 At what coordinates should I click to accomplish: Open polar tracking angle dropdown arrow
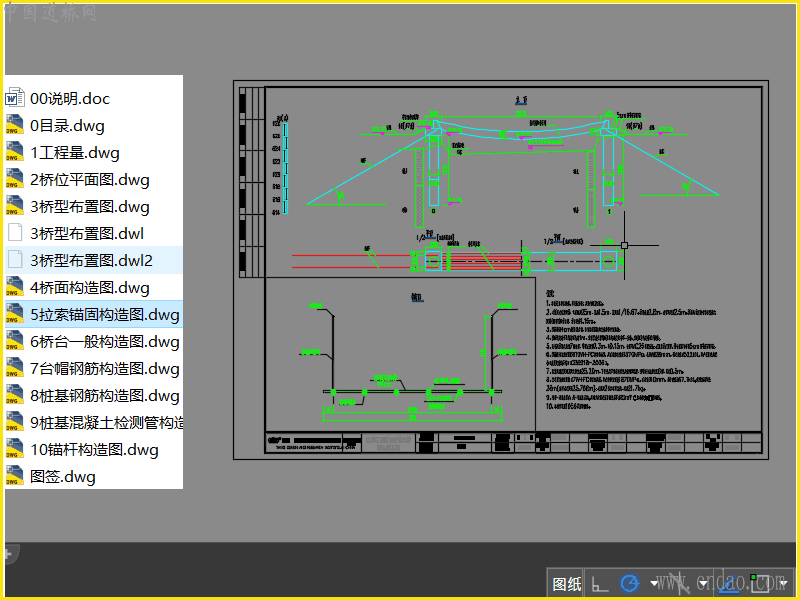[654, 583]
